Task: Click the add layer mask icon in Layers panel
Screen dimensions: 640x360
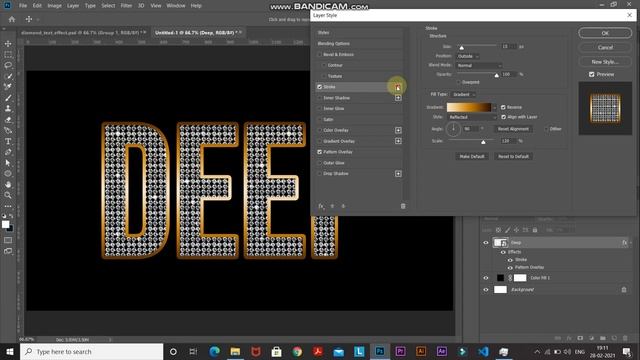Action: tap(580, 338)
